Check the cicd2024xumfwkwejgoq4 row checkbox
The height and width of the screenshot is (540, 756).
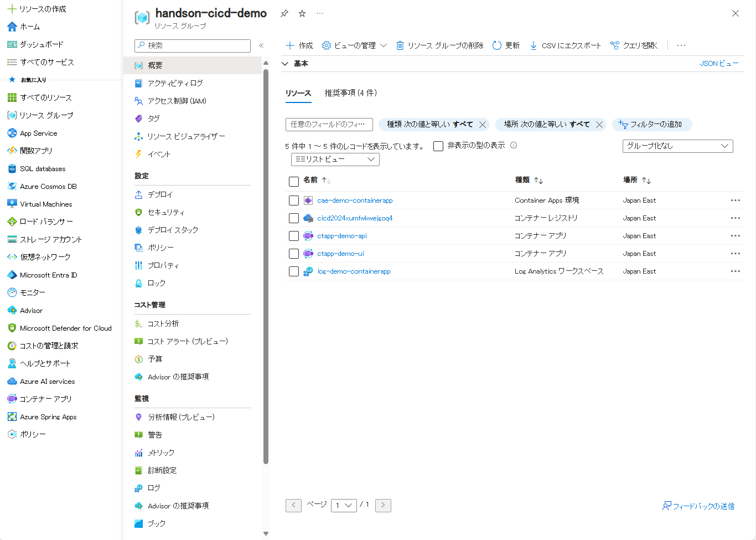[x=294, y=218]
